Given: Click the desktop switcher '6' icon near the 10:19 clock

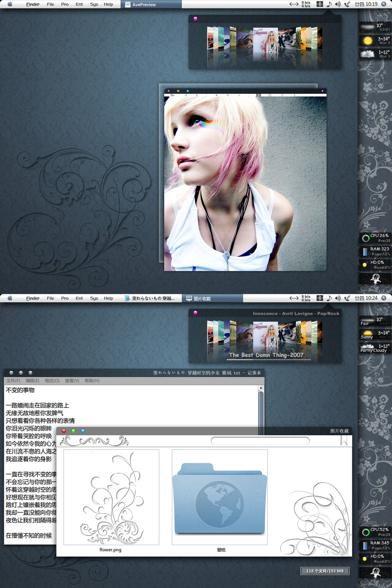Looking at the screenshot, I should click(320, 4).
